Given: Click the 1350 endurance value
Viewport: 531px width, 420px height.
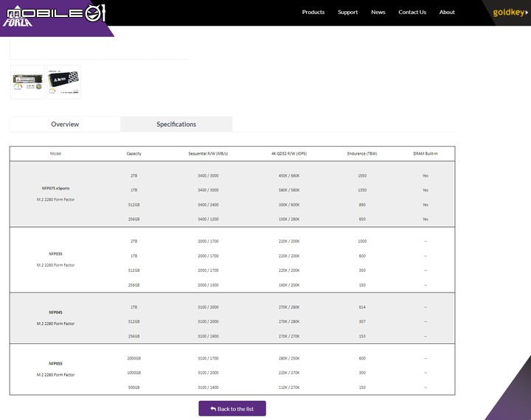Looking at the screenshot, I should pyautogui.click(x=362, y=190).
